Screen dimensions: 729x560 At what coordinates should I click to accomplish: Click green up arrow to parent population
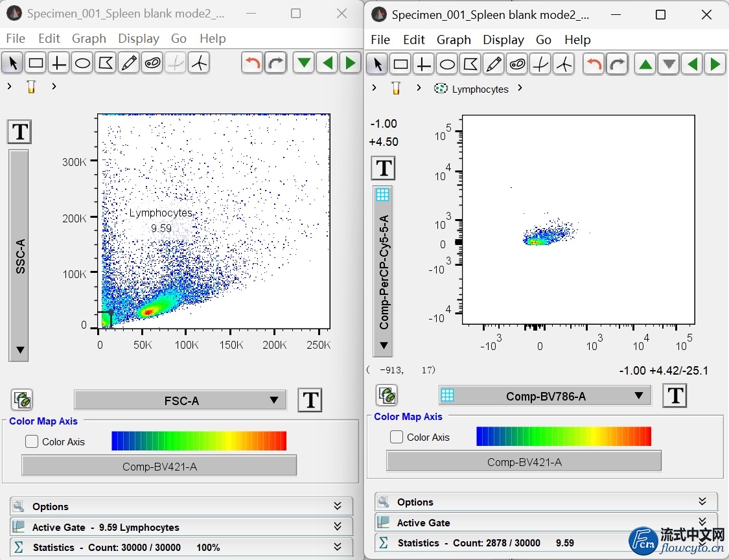coord(645,64)
